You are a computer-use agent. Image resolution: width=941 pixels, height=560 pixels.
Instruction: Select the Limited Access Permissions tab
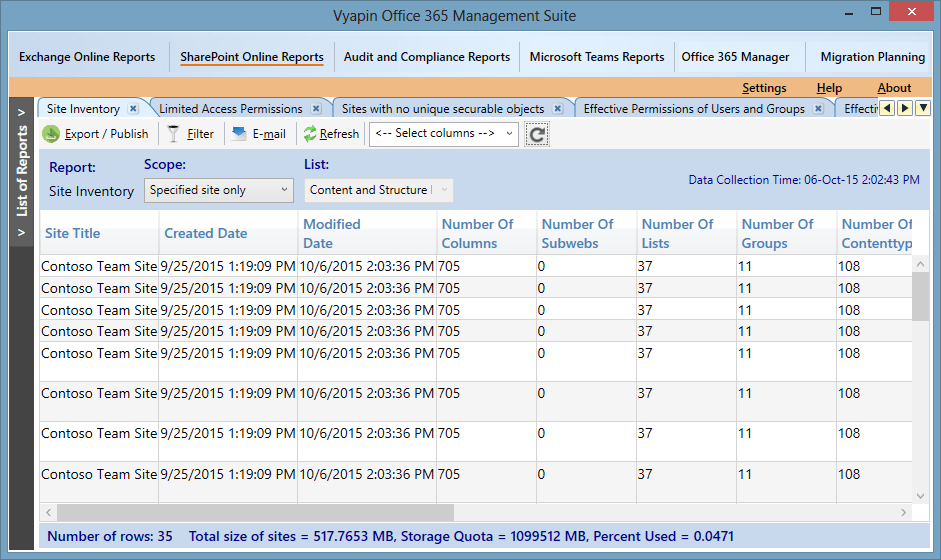pyautogui.click(x=230, y=109)
